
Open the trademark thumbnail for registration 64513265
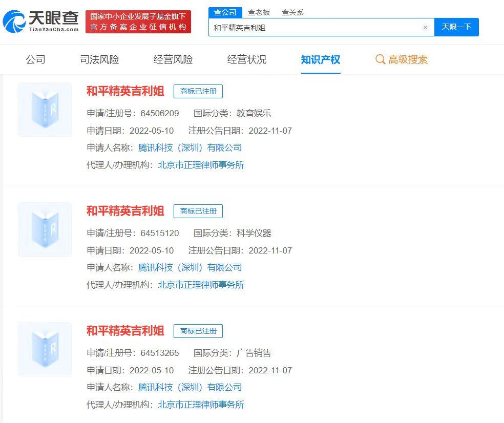point(45,349)
